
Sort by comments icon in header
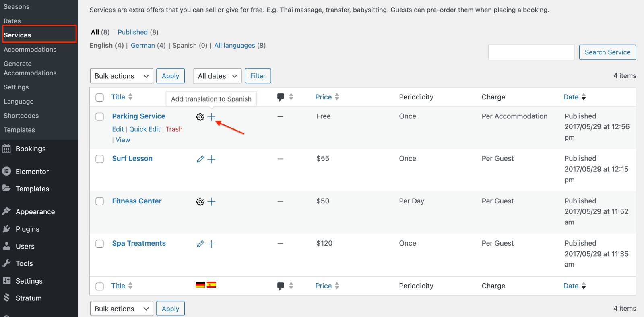(281, 97)
